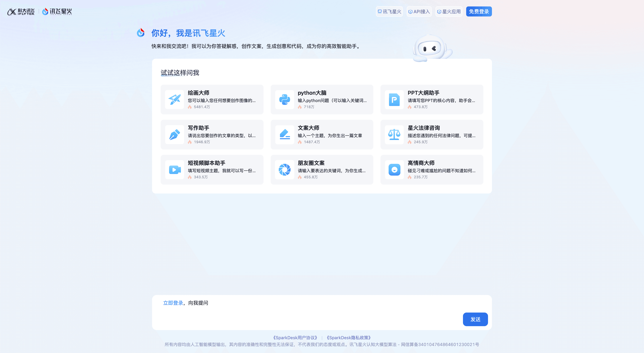644x353 pixels.
Task: Click the flame icon next to 455.8万
Action: pyautogui.click(x=300, y=177)
